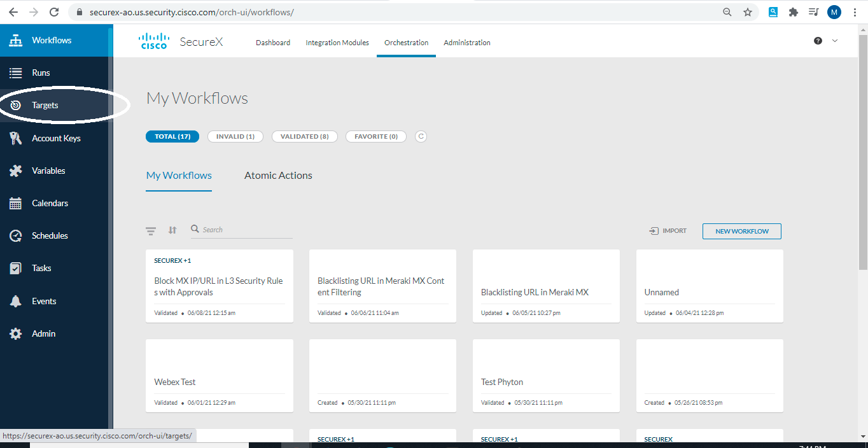Open the Test Phyton workflow card

546,375
